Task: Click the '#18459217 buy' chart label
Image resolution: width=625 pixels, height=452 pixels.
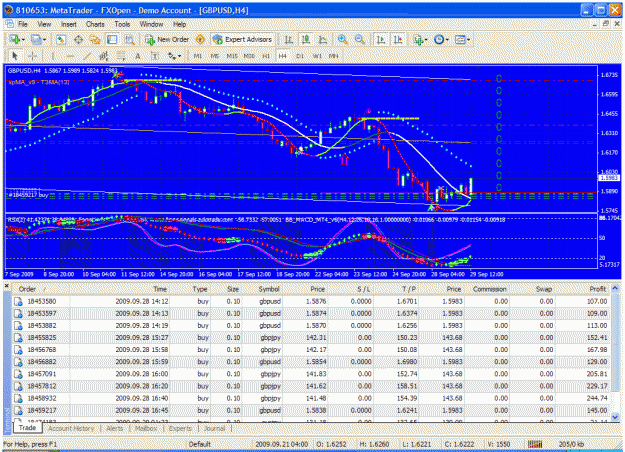Action: 28,195
